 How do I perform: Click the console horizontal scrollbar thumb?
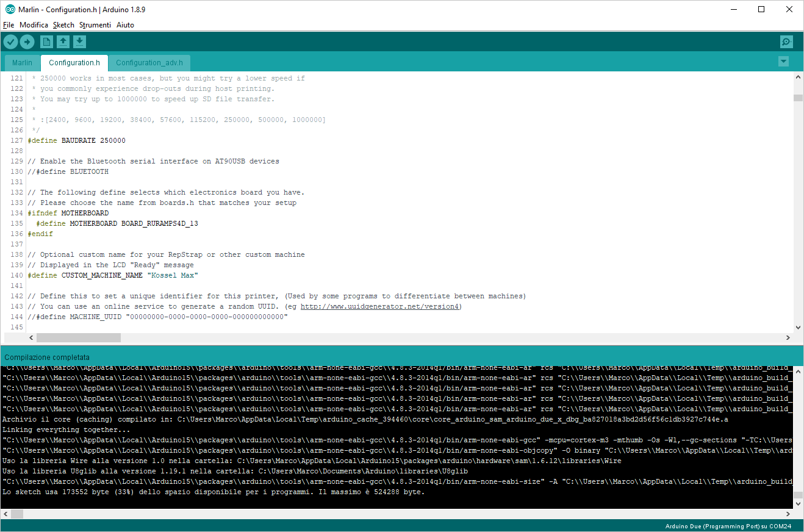[x=17, y=514]
